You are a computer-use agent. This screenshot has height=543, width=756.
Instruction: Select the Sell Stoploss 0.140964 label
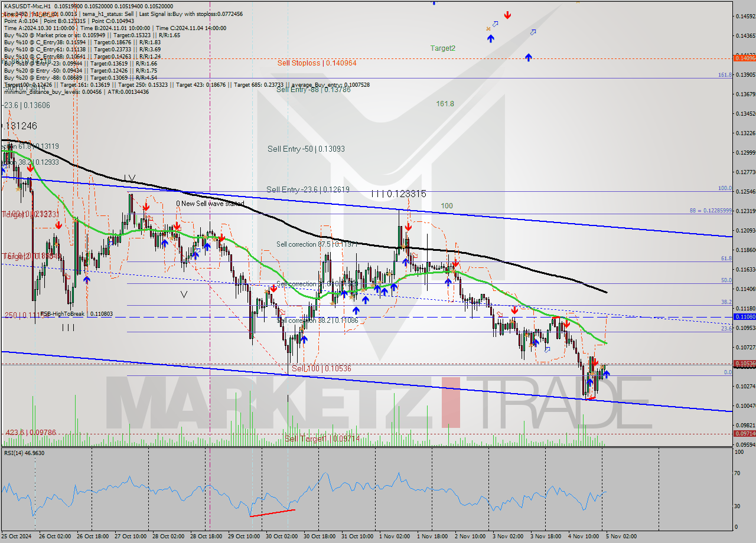pyautogui.click(x=317, y=63)
